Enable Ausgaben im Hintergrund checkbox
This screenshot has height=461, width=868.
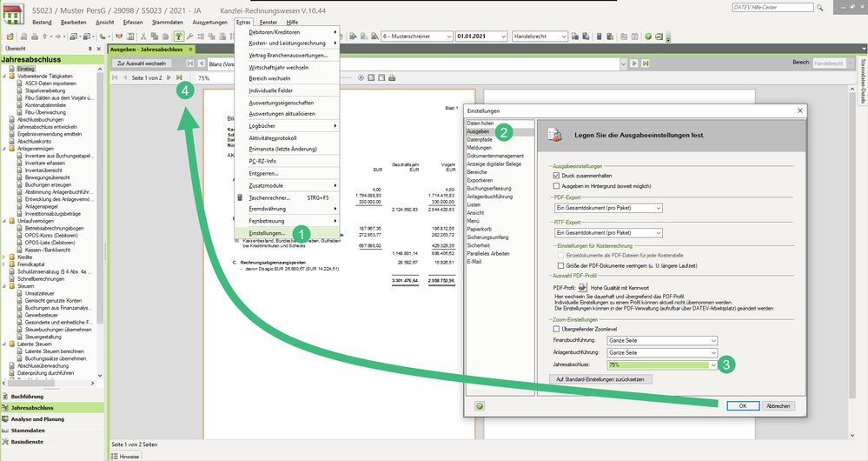pos(556,186)
